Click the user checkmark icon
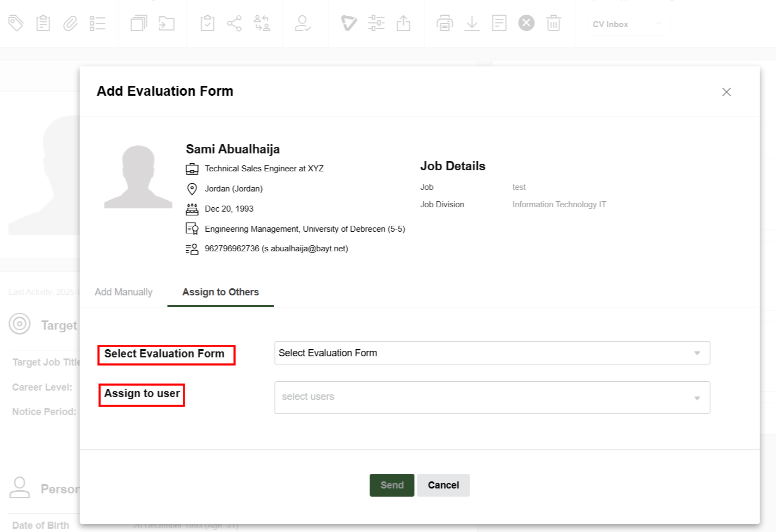The height and width of the screenshot is (532, 776). (x=303, y=23)
